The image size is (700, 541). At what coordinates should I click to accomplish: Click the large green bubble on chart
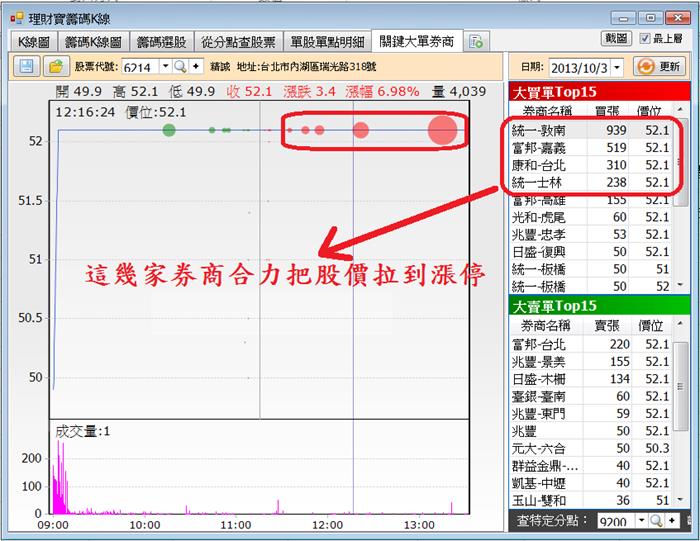pyautogui.click(x=169, y=130)
